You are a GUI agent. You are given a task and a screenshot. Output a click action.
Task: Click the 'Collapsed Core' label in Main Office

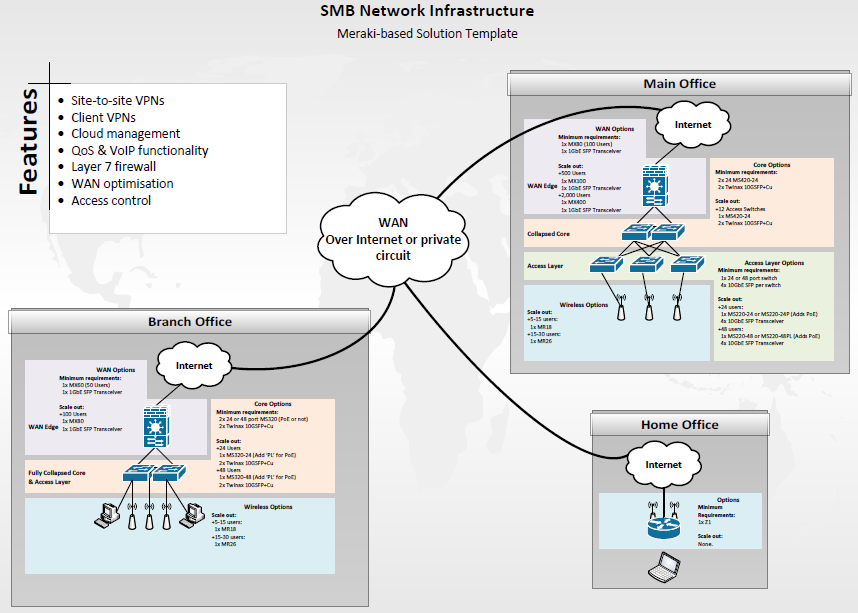548,234
